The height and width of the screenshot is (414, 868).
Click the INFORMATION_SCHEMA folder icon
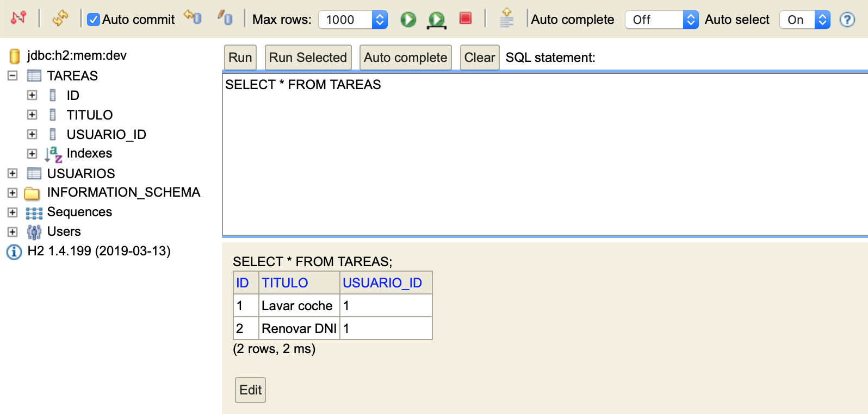click(32, 193)
